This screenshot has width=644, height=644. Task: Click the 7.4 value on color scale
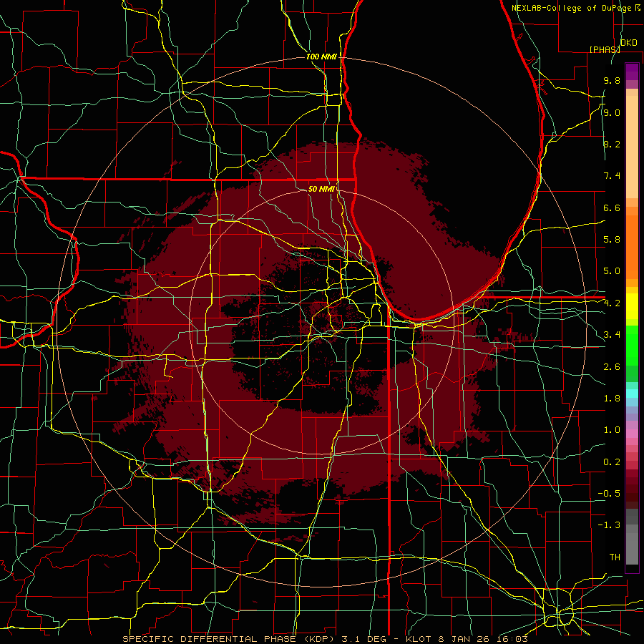pos(612,176)
